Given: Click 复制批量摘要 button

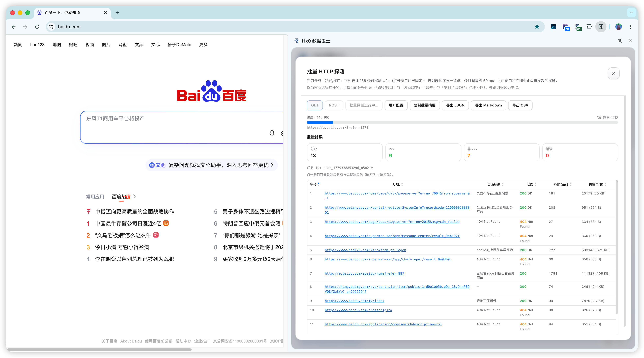Looking at the screenshot, I should [425, 105].
